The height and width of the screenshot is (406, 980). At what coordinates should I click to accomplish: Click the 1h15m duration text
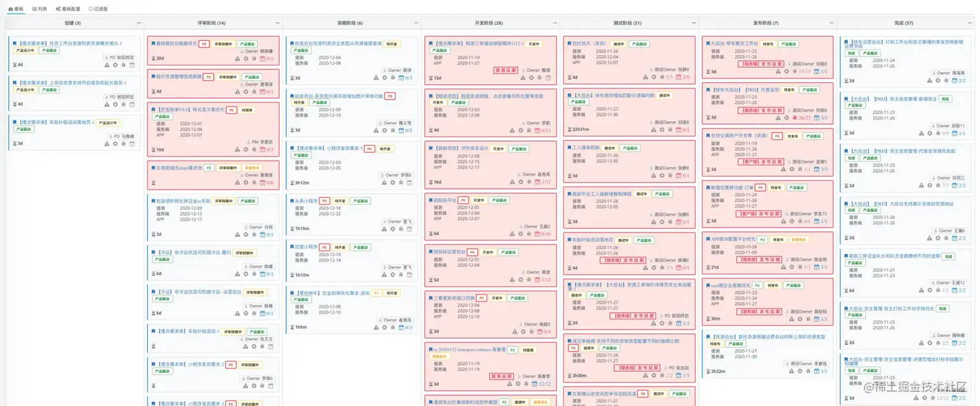click(301, 229)
